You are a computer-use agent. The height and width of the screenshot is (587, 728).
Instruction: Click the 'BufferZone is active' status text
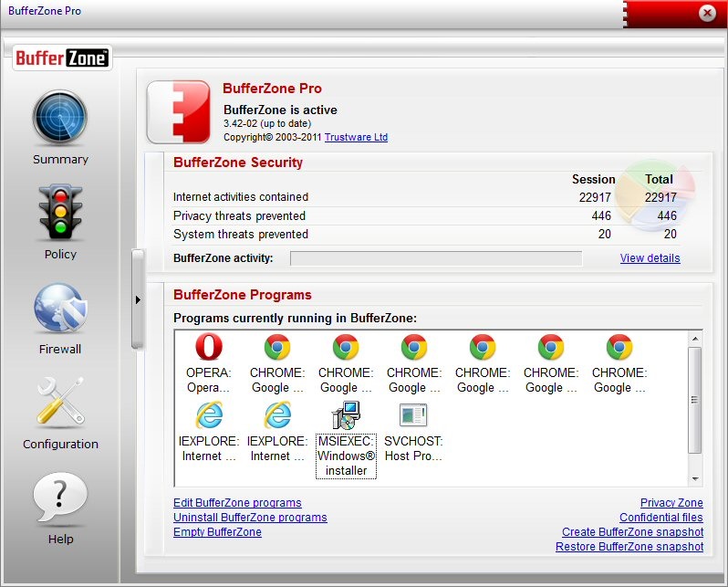(x=280, y=110)
